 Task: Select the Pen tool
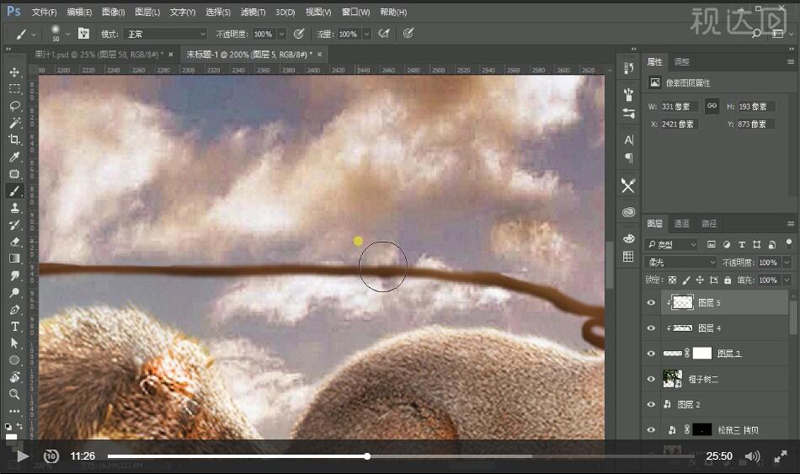pos(14,309)
